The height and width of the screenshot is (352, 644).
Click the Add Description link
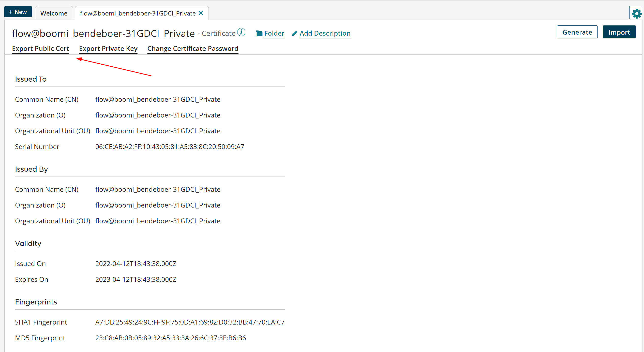point(325,33)
